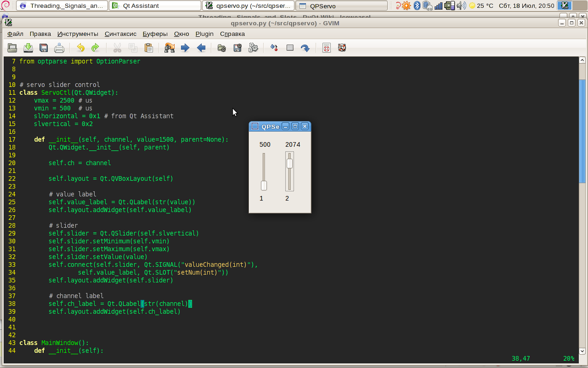
Task: Click the Open file toolbar icon
Action: coord(12,48)
